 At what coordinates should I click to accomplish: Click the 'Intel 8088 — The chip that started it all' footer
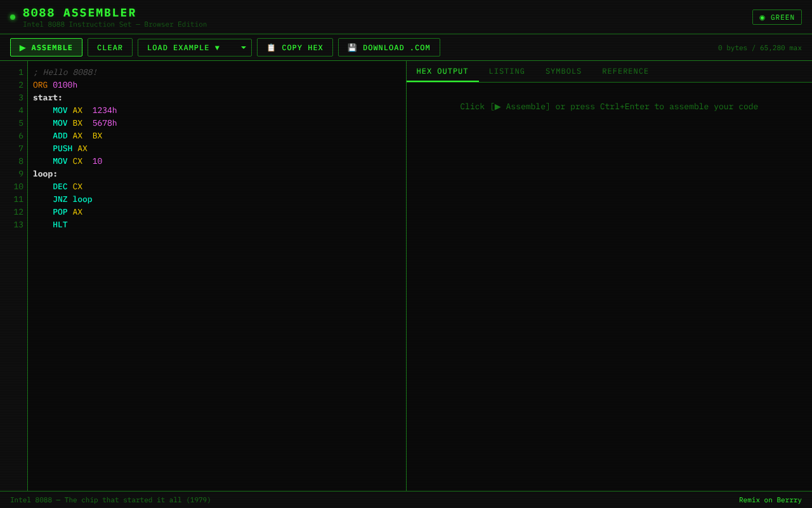point(110,500)
